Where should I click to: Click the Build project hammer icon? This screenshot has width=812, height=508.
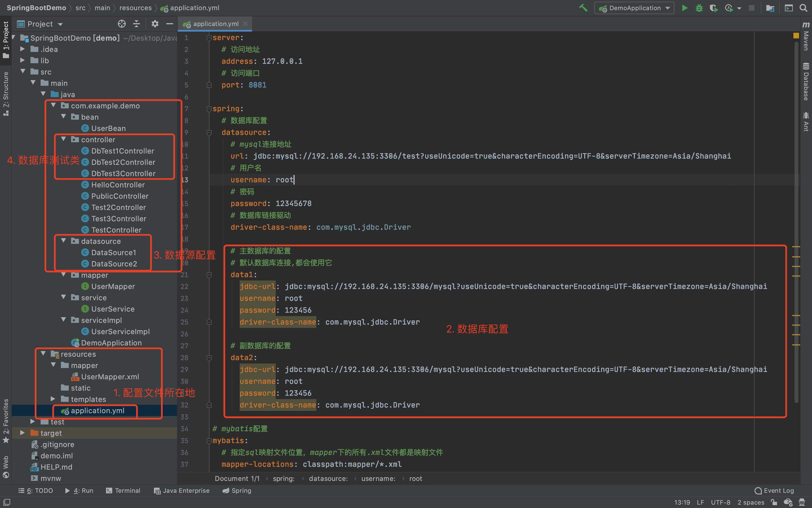tap(583, 8)
